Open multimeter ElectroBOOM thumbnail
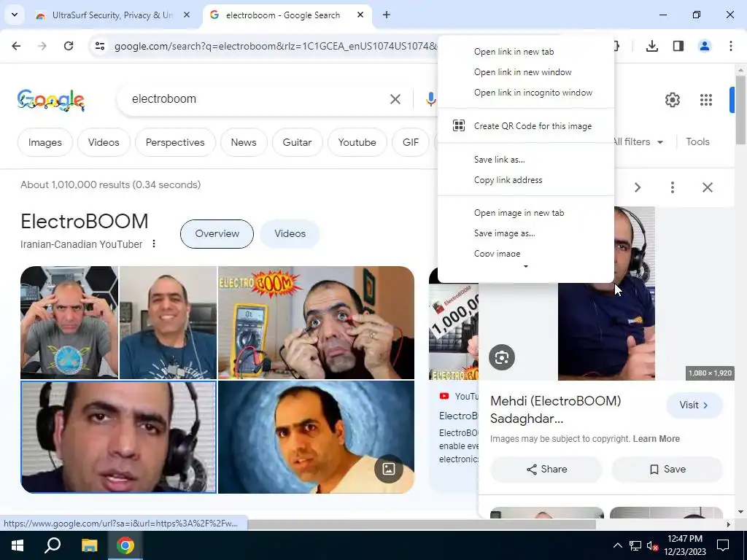Viewport: 747px width, 560px height. [316, 322]
